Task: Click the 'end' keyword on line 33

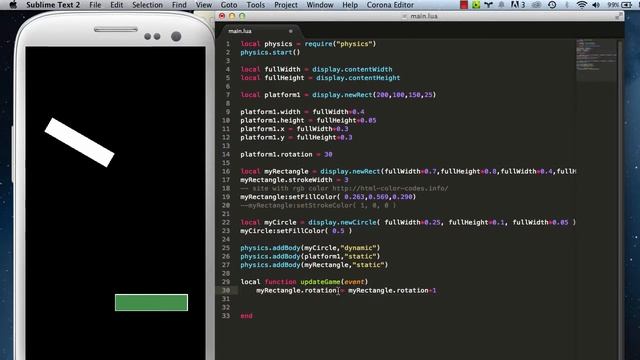Action: [247, 316]
